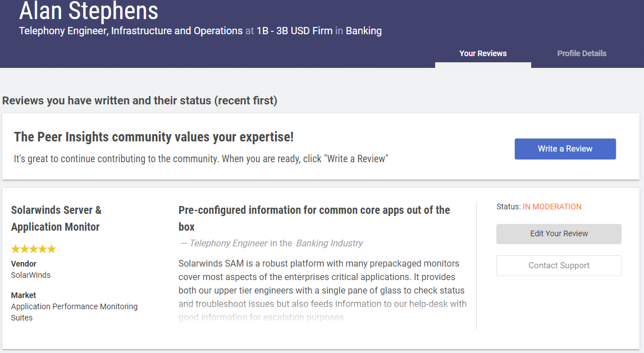The image size is (644, 353).
Task: Click the Edit Your Review button
Action: [559, 234]
